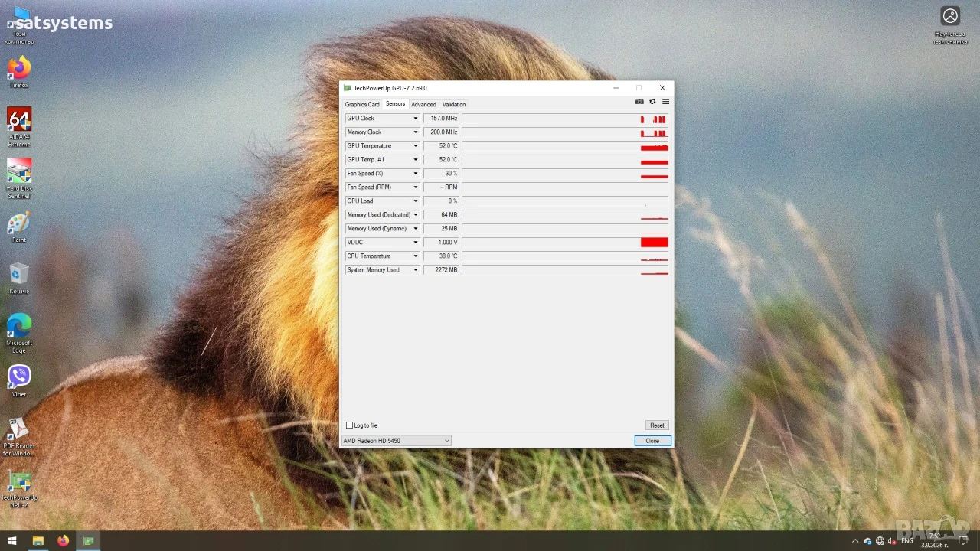Viewport: 980px width, 551px height.
Task: Click the VDDC red graph bar
Action: [x=655, y=243]
